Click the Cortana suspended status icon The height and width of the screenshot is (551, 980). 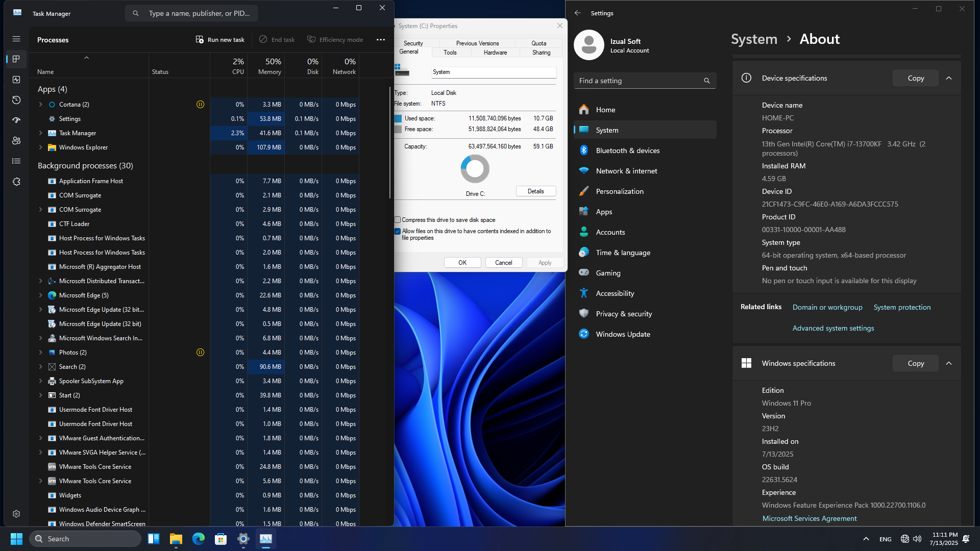tap(201, 105)
